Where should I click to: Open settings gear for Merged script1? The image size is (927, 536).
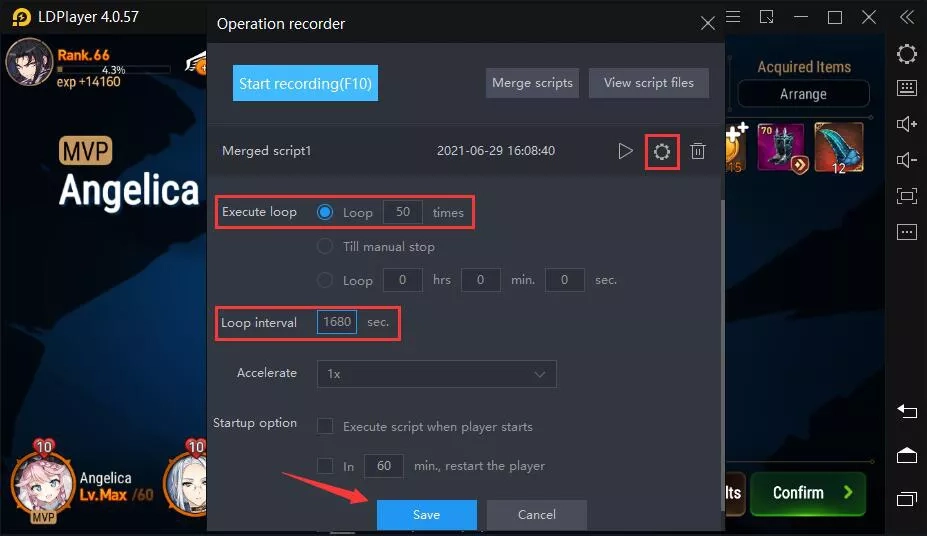pos(661,151)
